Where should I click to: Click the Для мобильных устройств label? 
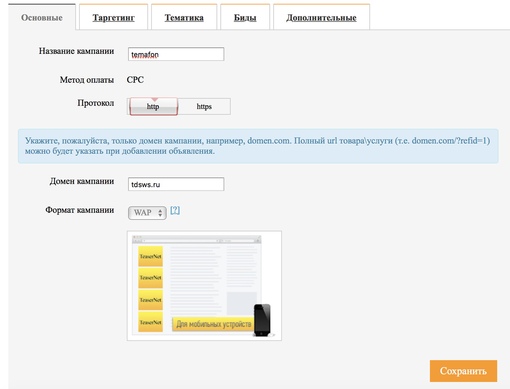click(x=213, y=324)
